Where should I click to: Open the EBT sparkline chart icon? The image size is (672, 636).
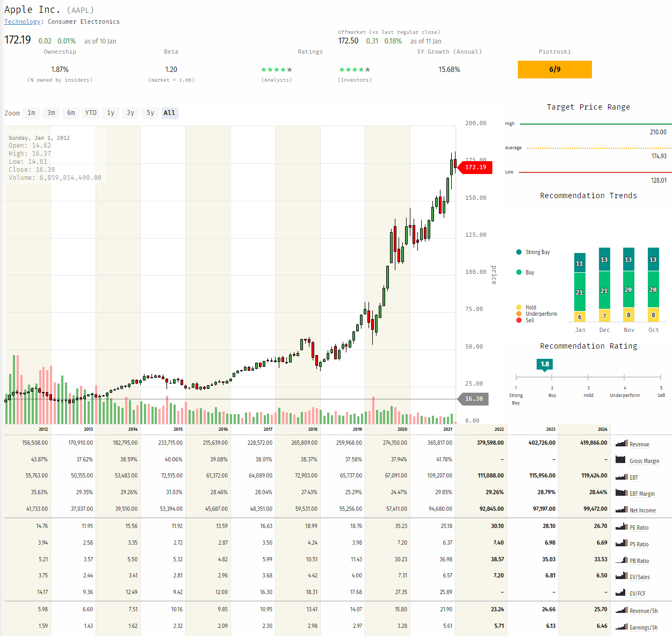click(x=622, y=476)
